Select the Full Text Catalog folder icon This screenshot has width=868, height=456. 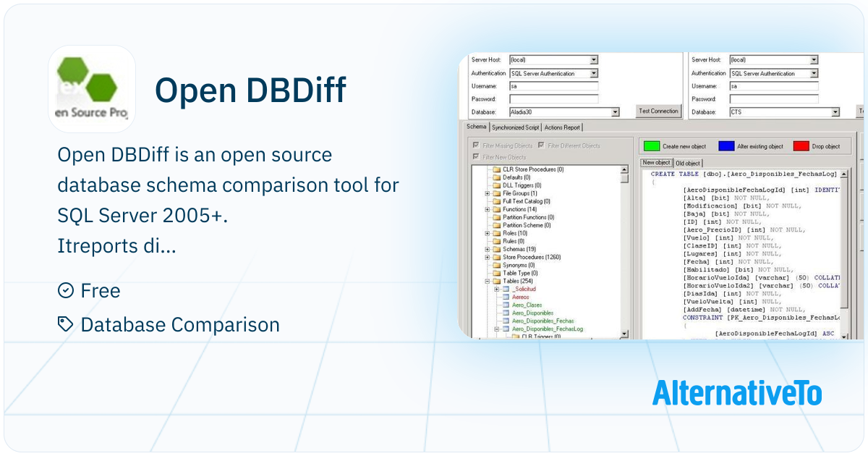[x=496, y=201]
